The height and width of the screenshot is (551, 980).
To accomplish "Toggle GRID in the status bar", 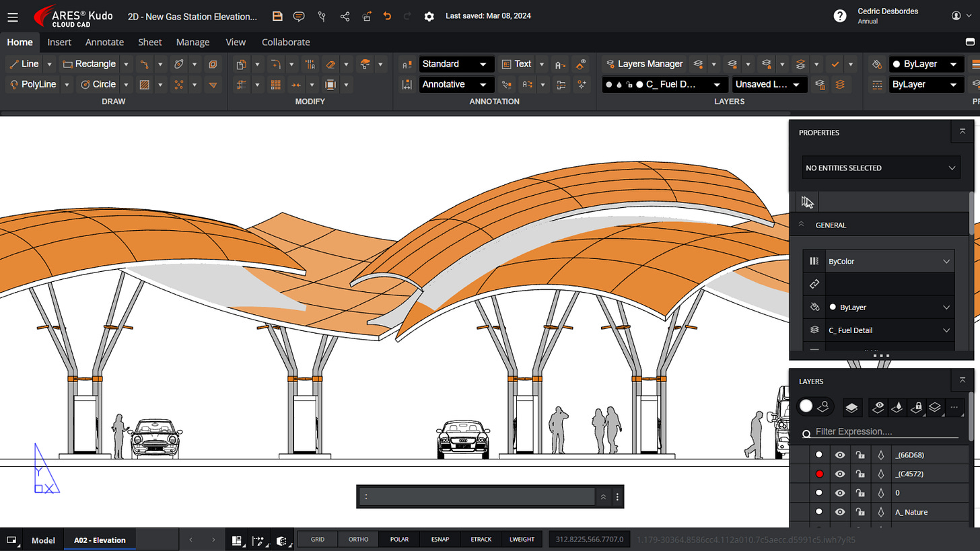I will point(318,540).
